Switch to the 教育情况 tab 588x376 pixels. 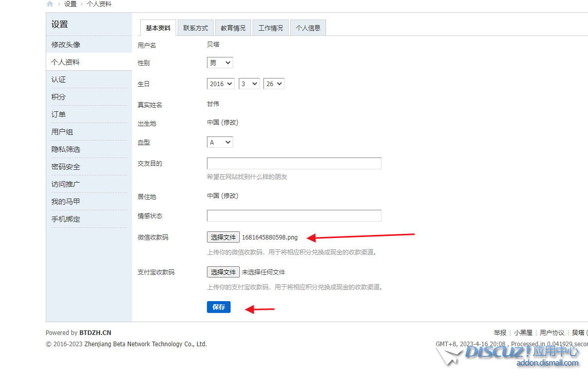[x=233, y=27]
